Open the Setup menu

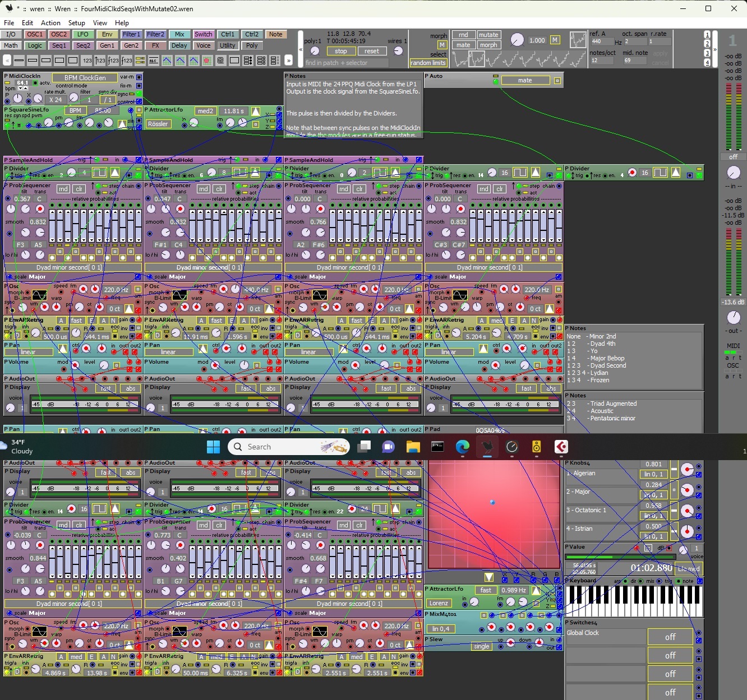pos(76,23)
